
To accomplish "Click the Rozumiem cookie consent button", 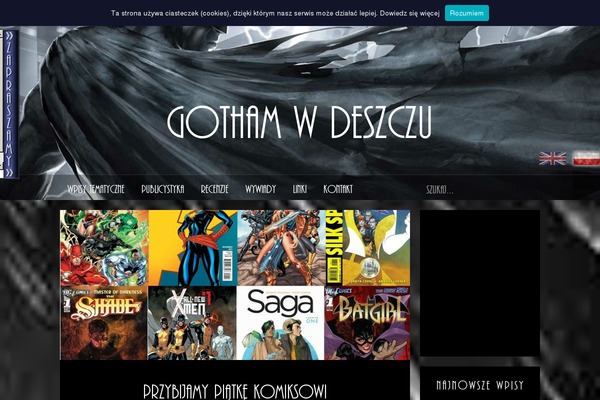I will [466, 13].
